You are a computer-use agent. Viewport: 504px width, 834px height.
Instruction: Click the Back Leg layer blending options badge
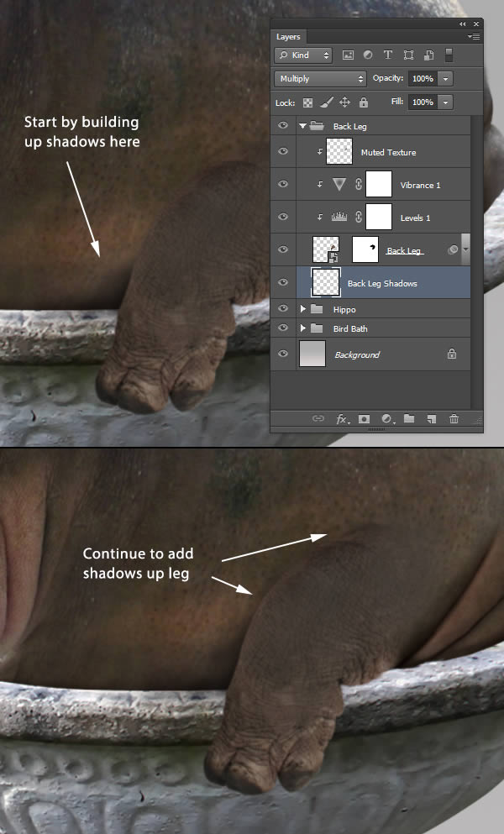click(x=453, y=249)
